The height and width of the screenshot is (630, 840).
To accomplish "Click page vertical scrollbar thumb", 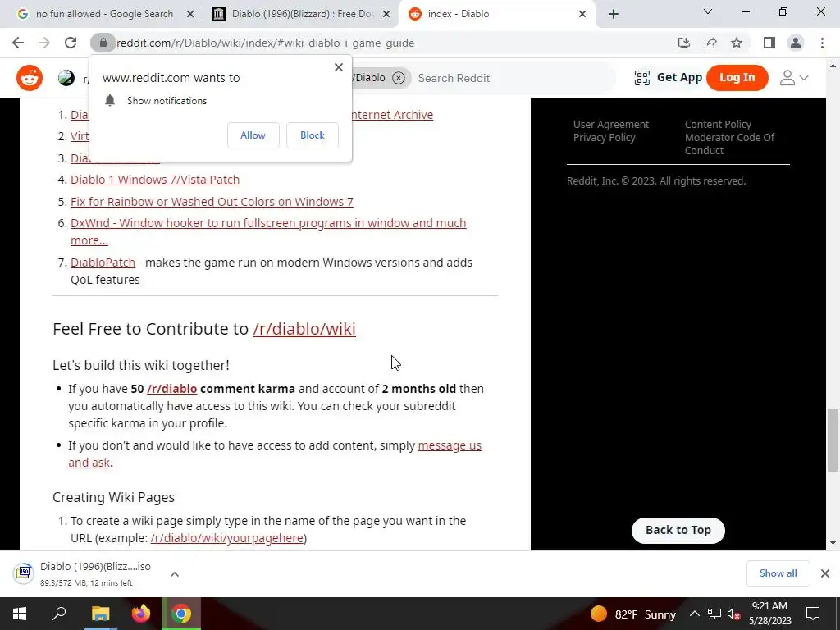I will click(833, 441).
